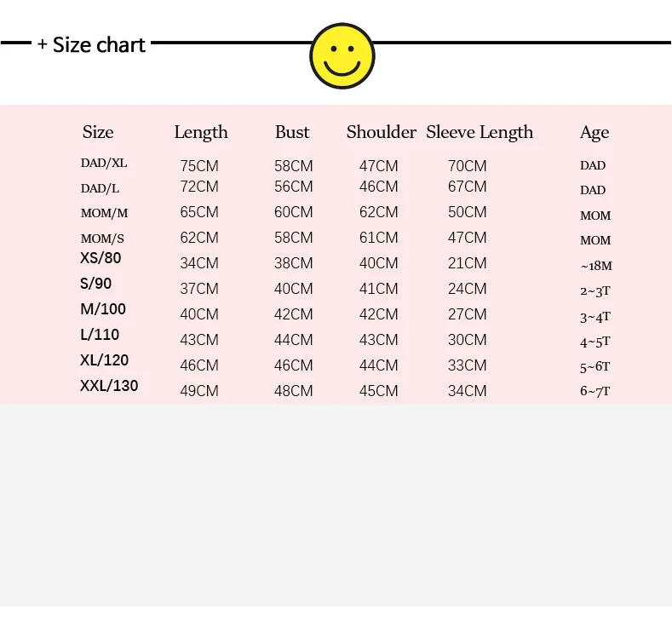Click the yellow smiley face icon
Viewport: 672px width, 644px height.
click(342, 55)
